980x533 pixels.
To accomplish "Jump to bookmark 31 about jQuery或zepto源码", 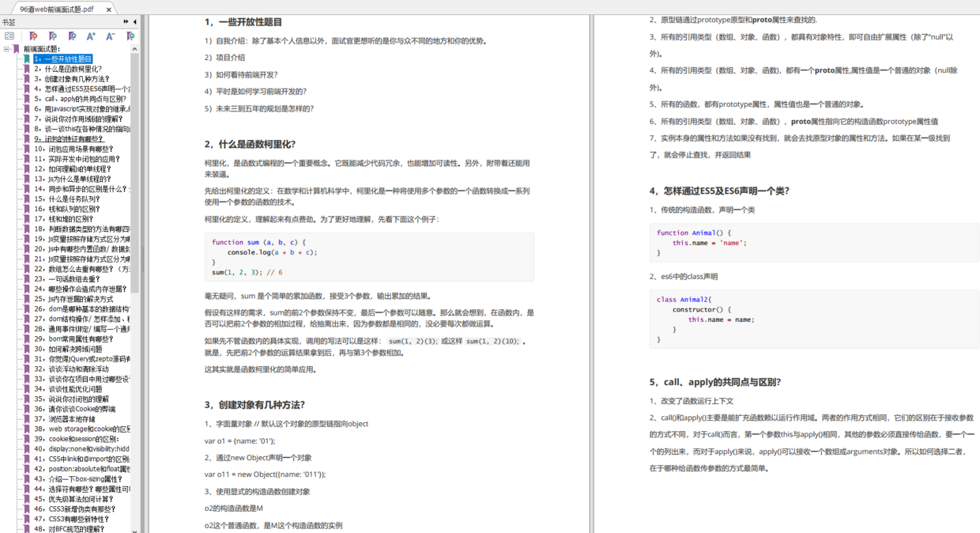I will (x=81, y=359).
